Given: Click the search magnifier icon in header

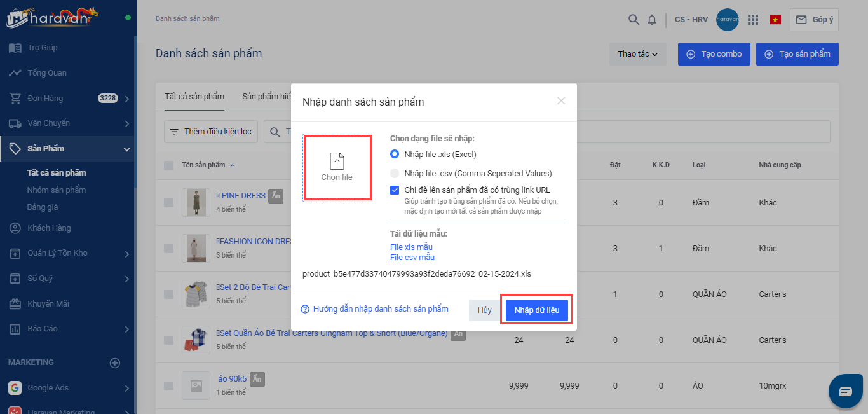Looking at the screenshot, I should coord(634,20).
